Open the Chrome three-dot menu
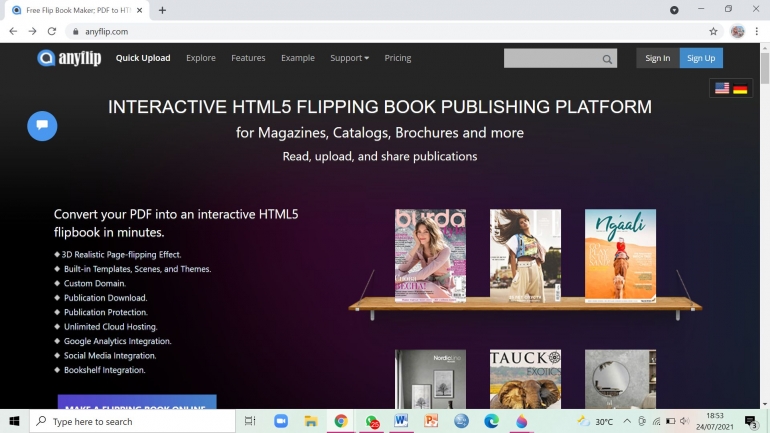 click(x=757, y=31)
